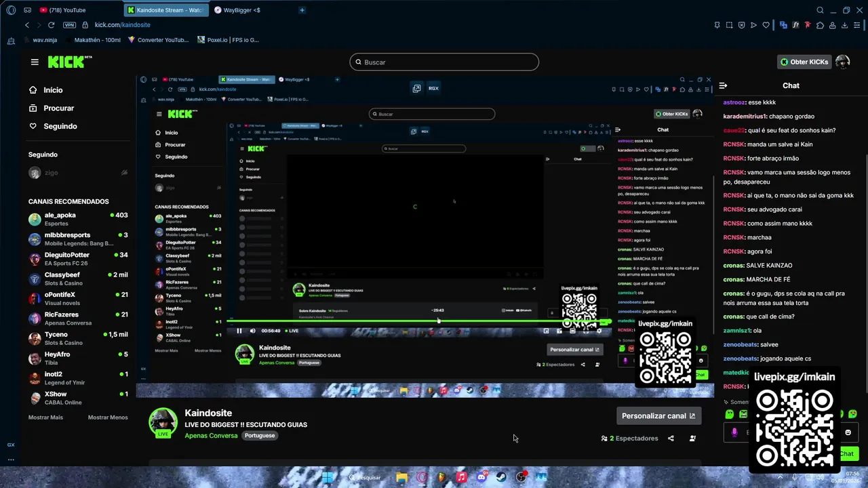The height and width of the screenshot is (488, 868).
Task: Click the share icon below stream
Action: [671, 439]
